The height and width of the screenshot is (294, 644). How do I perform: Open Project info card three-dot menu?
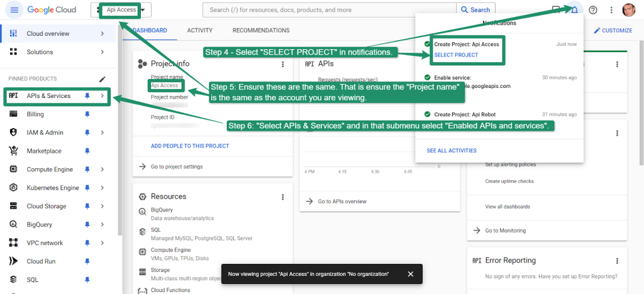point(283,63)
